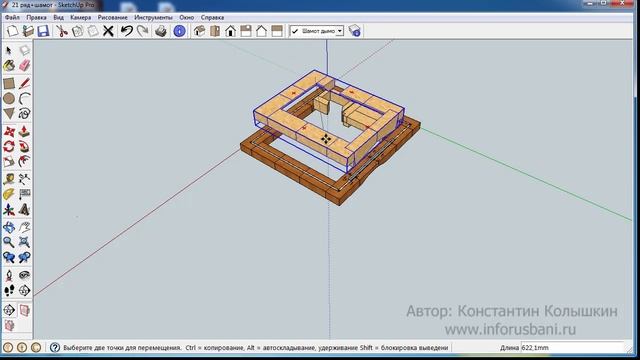Activate the Scale tool
Image resolution: width=640 pixels, height=360 pixels.
coord(9,162)
